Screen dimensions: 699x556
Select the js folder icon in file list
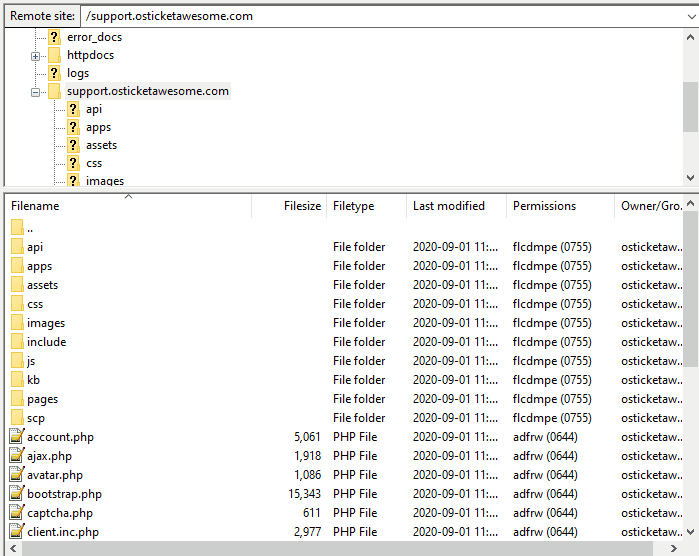[17, 360]
